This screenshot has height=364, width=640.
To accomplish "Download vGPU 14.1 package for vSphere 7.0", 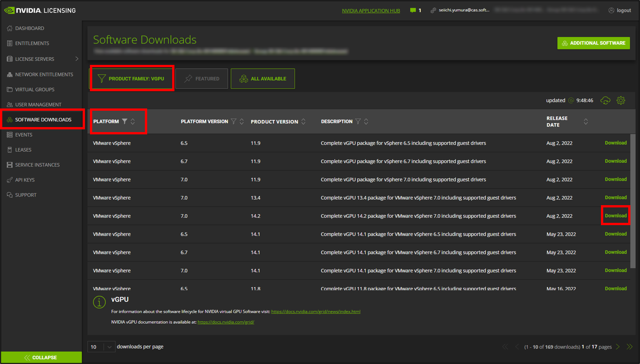I will (616, 270).
